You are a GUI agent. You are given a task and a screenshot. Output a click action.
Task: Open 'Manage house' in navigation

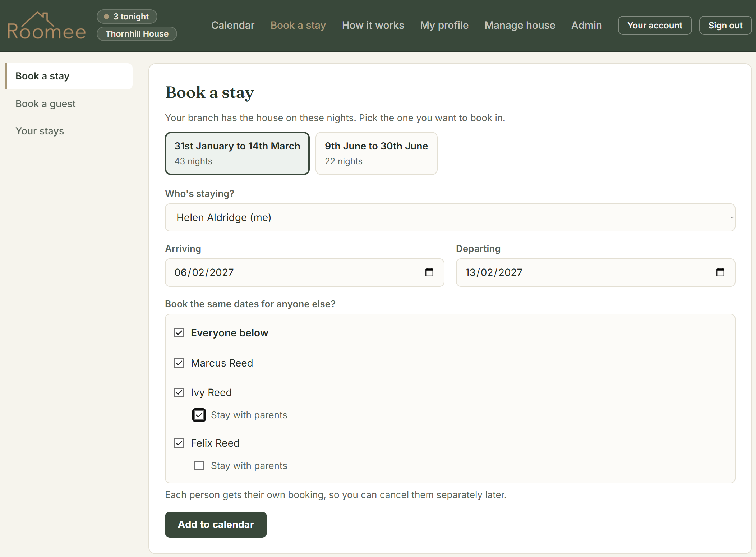click(x=520, y=25)
